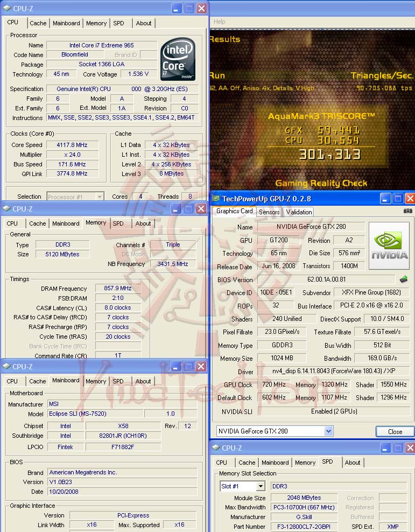This screenshot has width=415, height=532.
Task: Open the Mainboard tab in the top CPU-Z window
Action: 66,23
